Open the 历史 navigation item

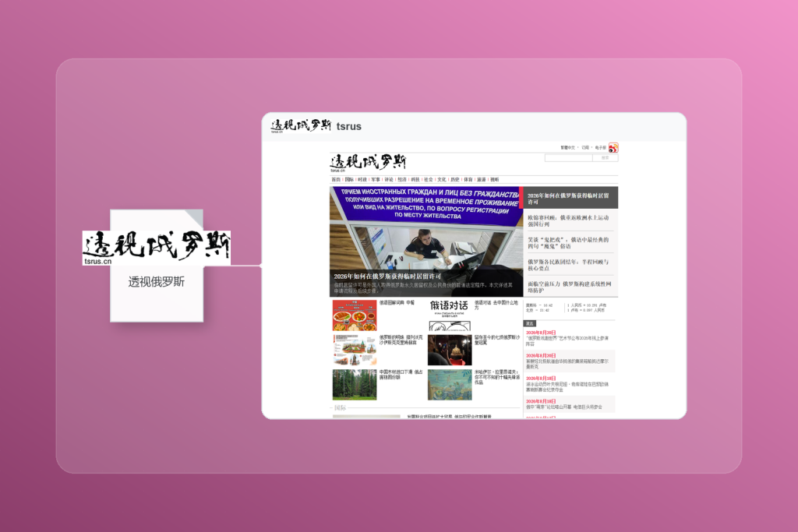pyautogui.click(x=455, y=179)
